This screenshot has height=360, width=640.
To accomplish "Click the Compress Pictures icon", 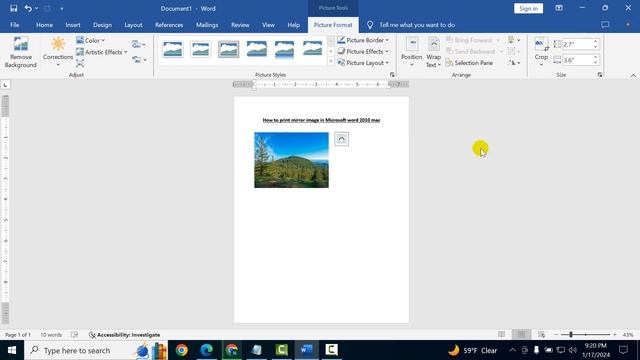I will coord(139,44).
